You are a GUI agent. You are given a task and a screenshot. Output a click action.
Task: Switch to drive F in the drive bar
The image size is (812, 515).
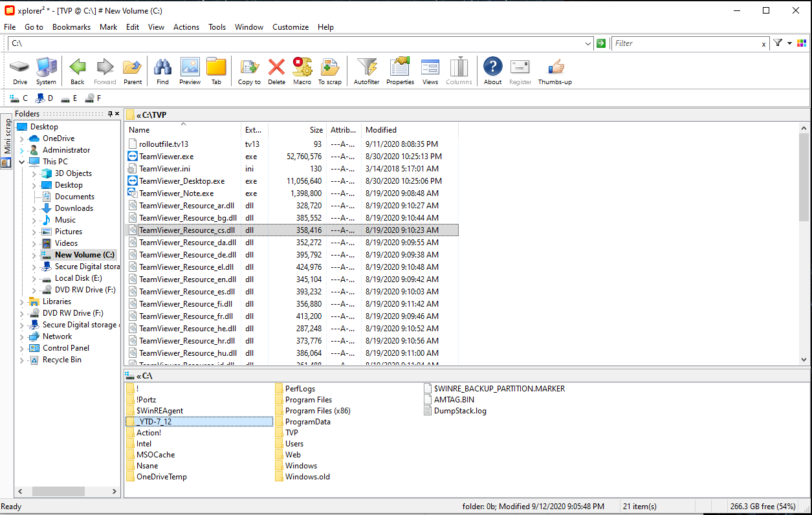click(x=94, y=98)
